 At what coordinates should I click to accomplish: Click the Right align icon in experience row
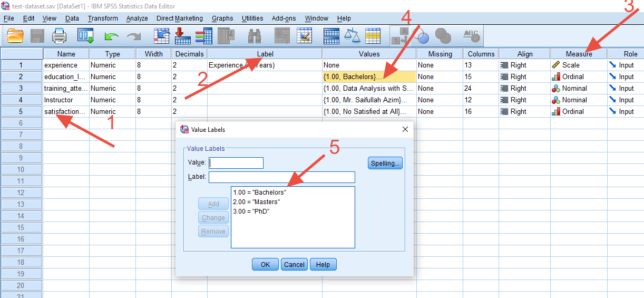pyautogui.click(x=504, y=65)
